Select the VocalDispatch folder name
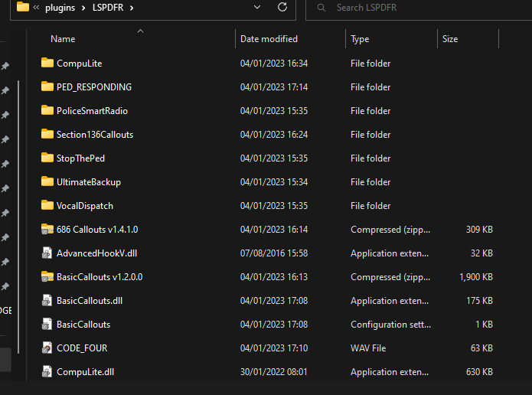Screen dimensions: 532x395 (85, 206)
